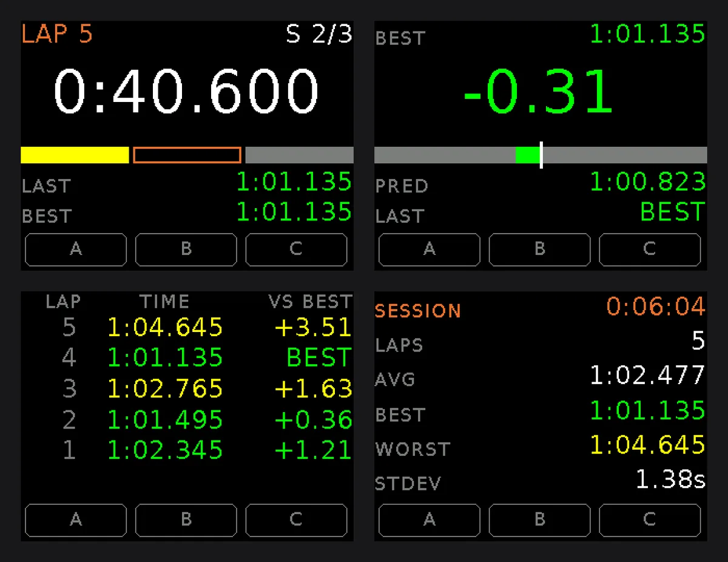Click the gray sector three bar
Viewport: 728px width, 562px height.
[300, 155]
